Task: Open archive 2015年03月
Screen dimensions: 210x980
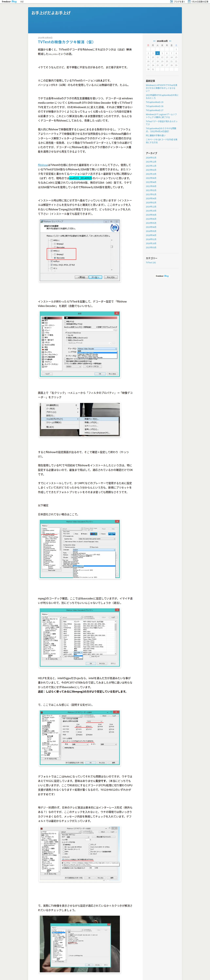Action: (151, 248)
